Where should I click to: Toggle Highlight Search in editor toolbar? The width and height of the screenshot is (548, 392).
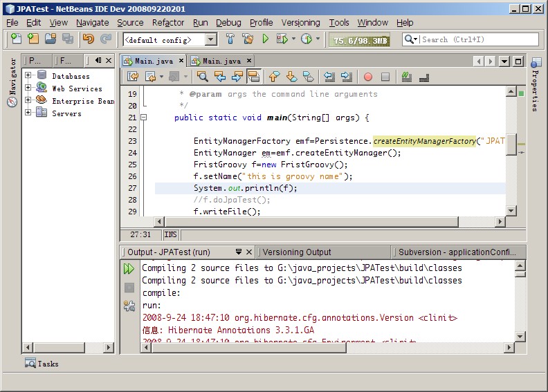(x=254, y=76)
